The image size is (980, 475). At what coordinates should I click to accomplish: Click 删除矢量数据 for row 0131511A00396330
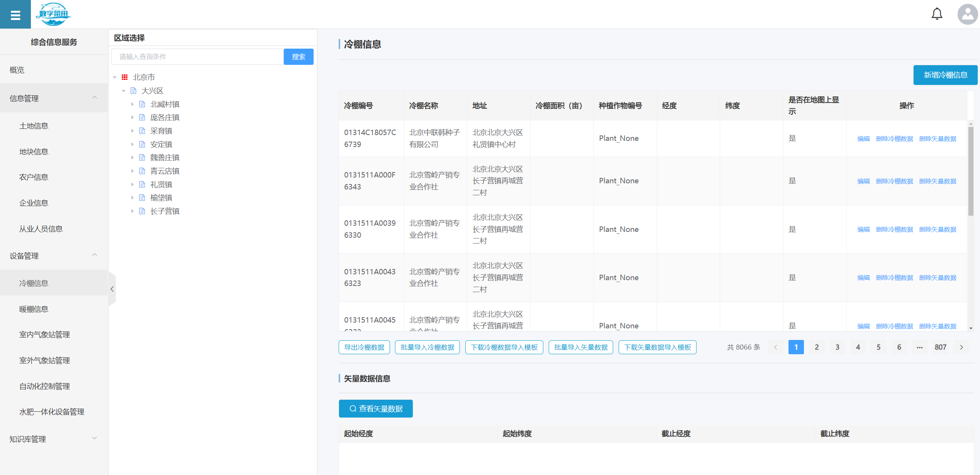[x=938, y=229]
